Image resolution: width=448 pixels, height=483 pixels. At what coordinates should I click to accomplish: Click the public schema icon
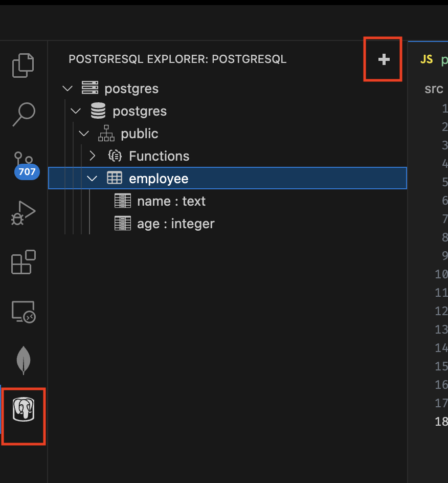(106, 133)
